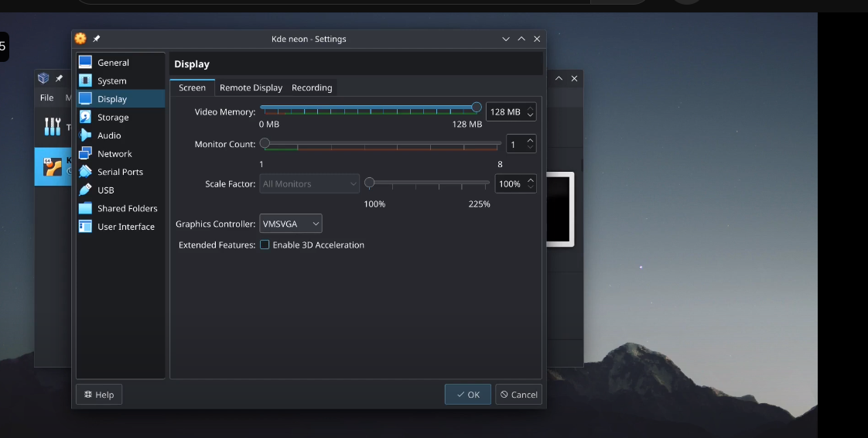Switch to the Remote Display tab
This screenshot has width=868, height=438.
pos(251,87)
